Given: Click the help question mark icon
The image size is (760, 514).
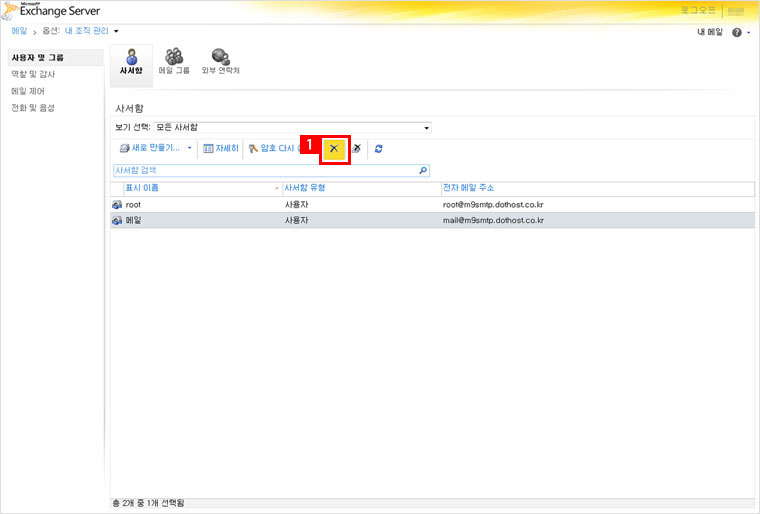Looking at the screenshot, I should point(737,33).
